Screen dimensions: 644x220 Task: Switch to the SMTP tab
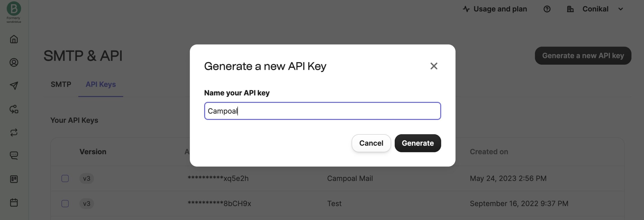pyautogui.click(x=61, y=84)
